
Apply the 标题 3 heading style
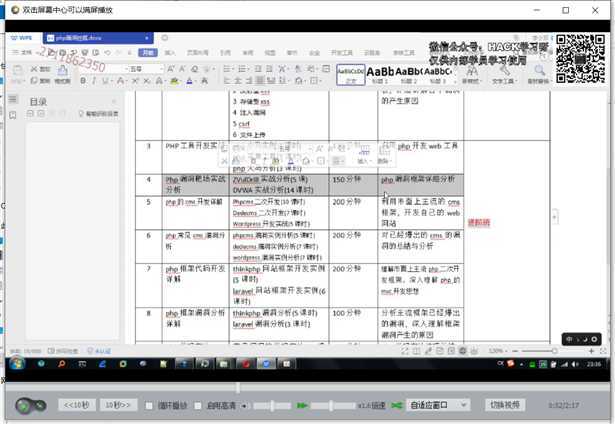438,75
